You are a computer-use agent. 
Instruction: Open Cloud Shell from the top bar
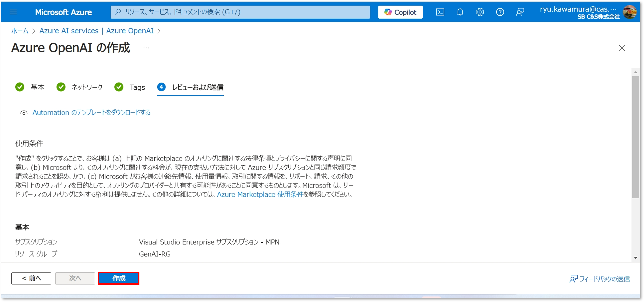coord(440,12)
